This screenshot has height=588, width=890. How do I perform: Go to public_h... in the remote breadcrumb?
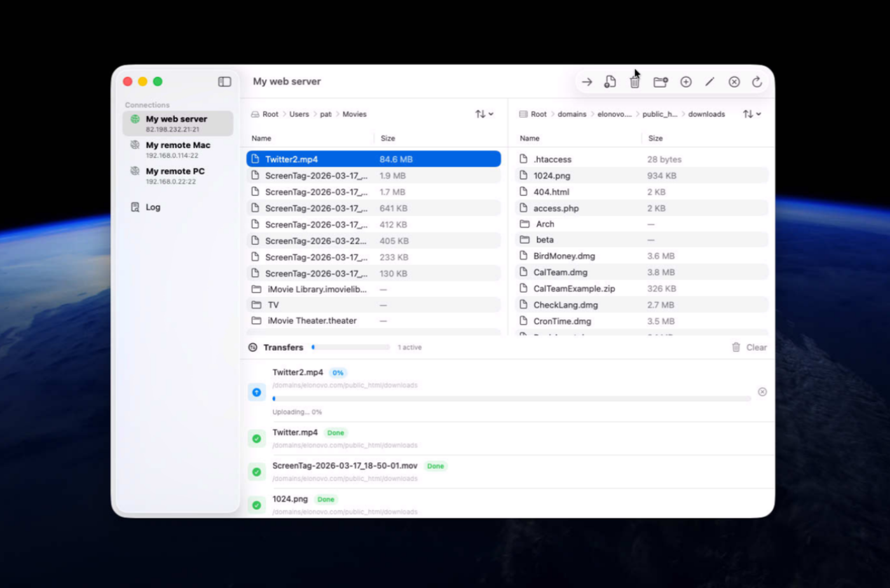660,114
